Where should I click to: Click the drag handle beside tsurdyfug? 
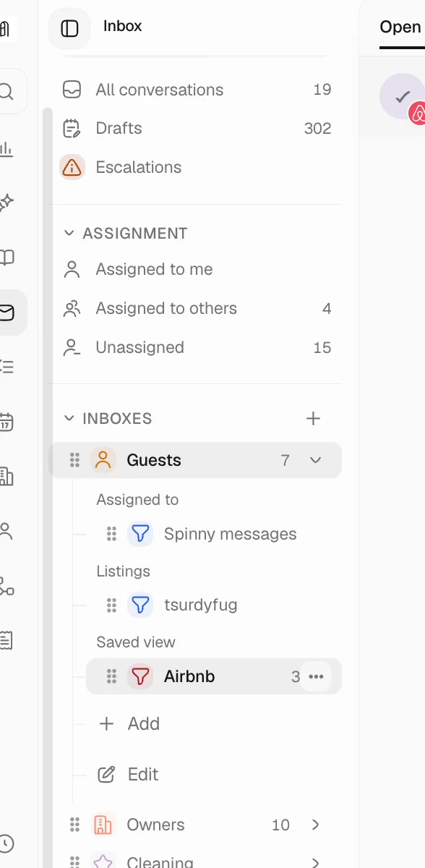point(111,605)
